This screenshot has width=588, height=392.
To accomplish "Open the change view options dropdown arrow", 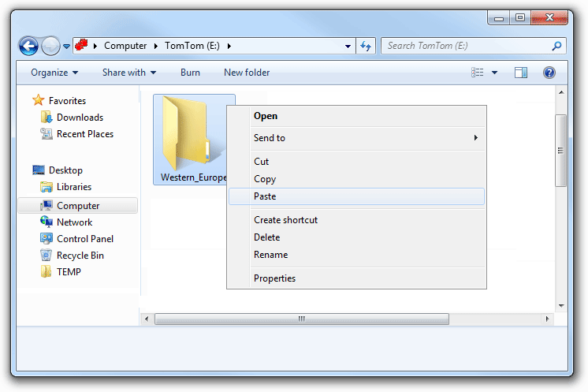I will click(x=494, y=73).
